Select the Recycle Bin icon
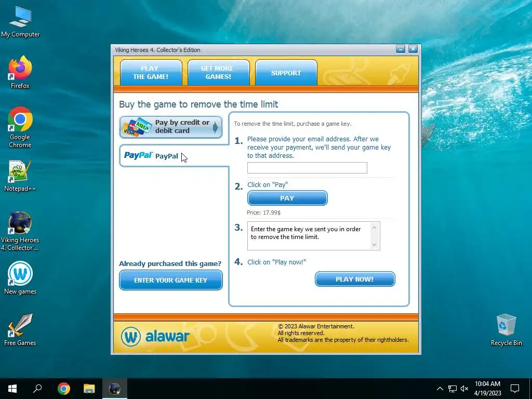This screenshot has height=399, width=532. click(506, 330)
